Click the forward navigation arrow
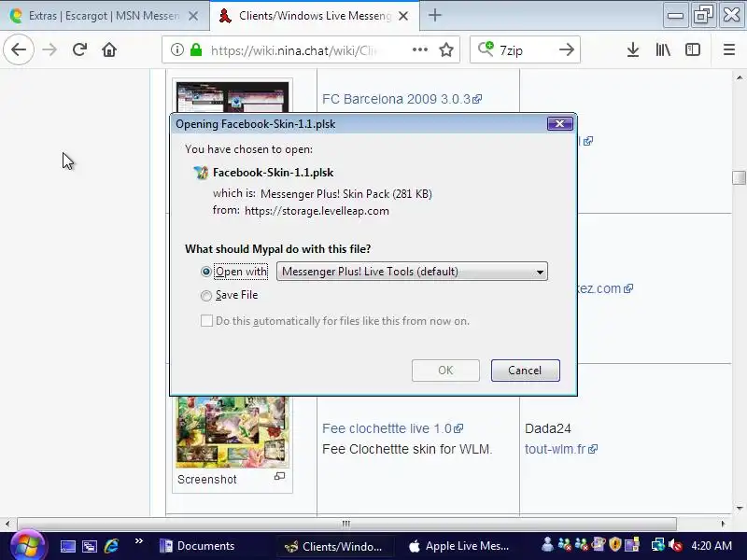 pos(49,49)
